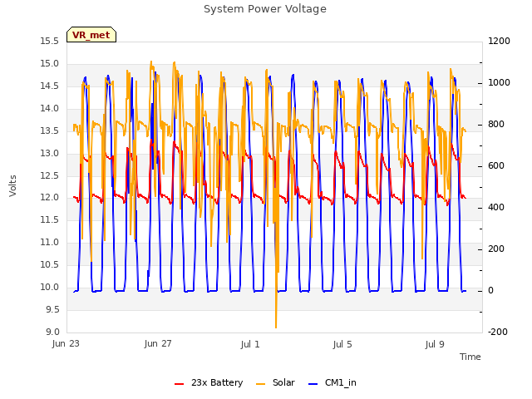Click the Time axis label
Image resolution: width=532 pixels, height=399 pixels.
point(470,357)
